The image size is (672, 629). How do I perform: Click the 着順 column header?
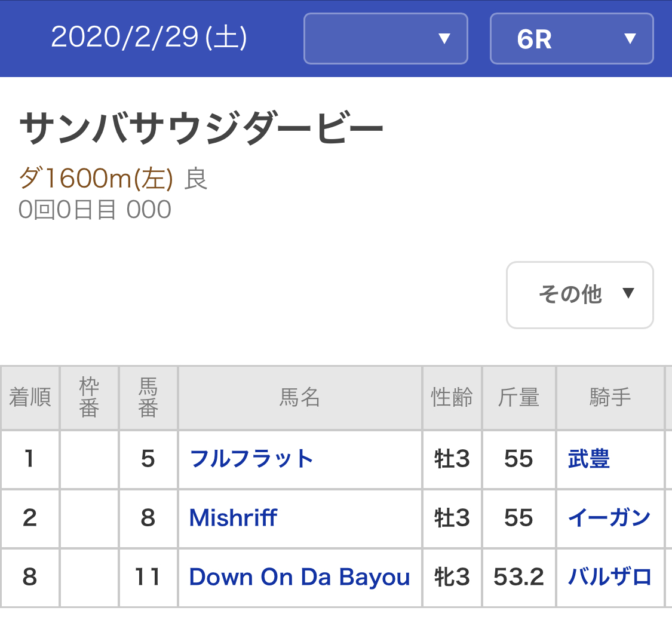pos(30,398)
